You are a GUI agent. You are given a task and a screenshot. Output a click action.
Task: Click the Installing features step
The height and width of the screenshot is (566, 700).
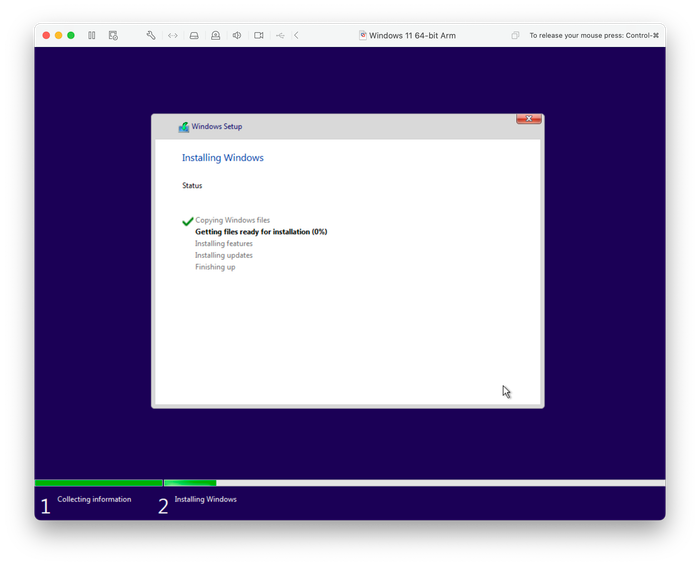(224, 243)
